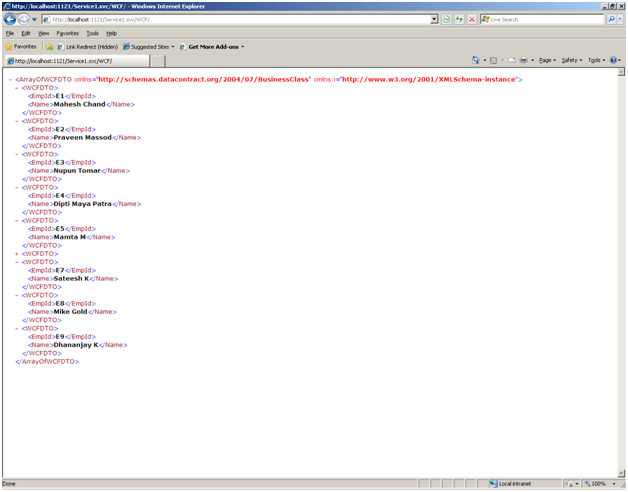Open the address bar history dropdown
The height and width of the screenshot is (492, 628).
tap(434, 19)
